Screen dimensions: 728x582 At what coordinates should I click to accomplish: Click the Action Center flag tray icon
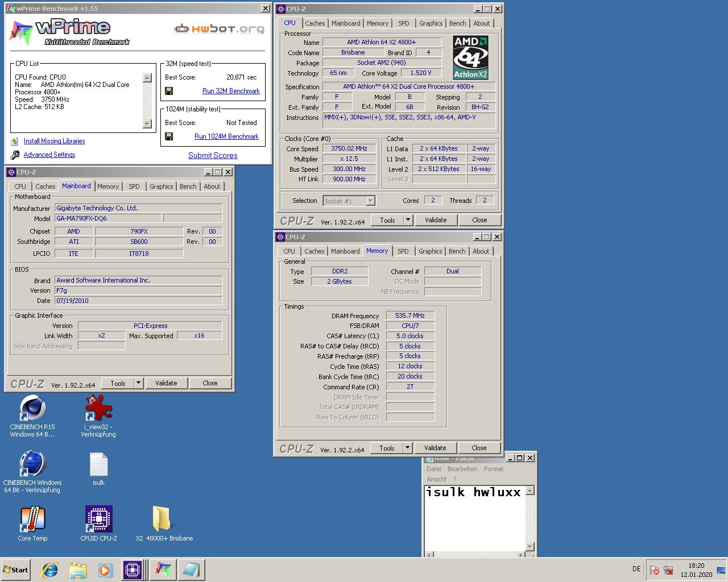(x=655, y=570)
